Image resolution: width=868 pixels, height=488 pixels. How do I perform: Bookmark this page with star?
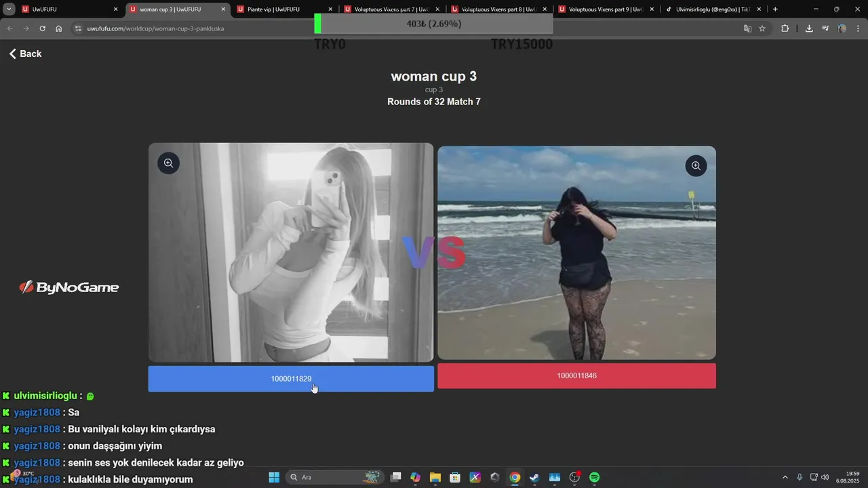[x=762, y=28]
